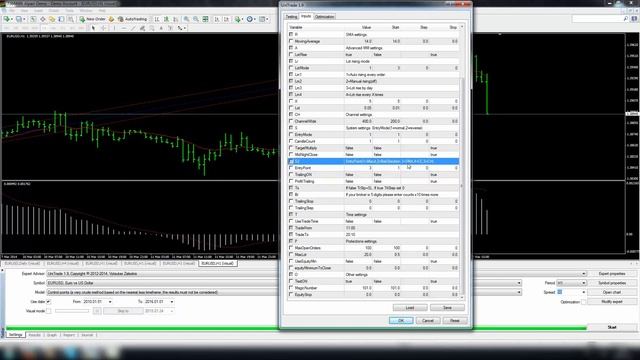Tick the TrailingStop checkbox

click(x=291, y=201)
